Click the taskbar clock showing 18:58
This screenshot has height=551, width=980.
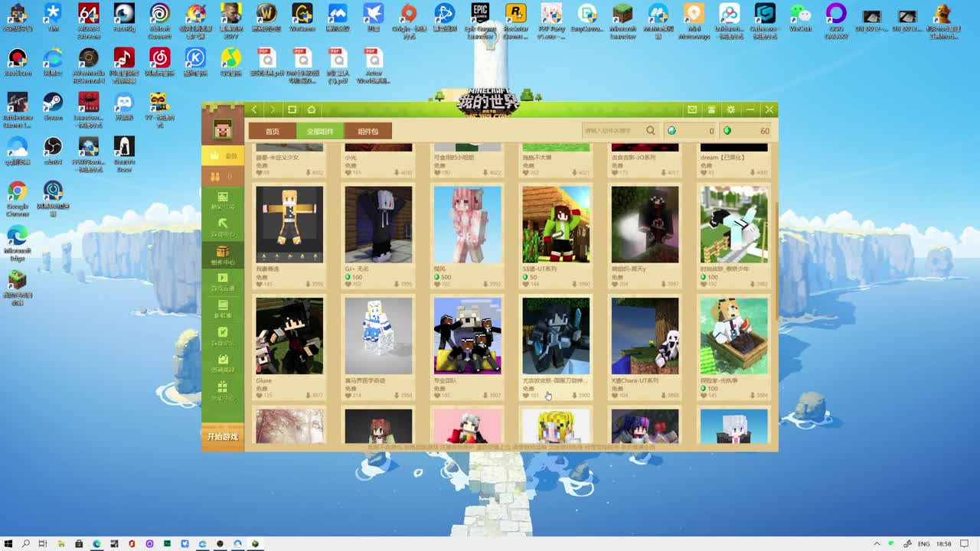tap(944, 543)
